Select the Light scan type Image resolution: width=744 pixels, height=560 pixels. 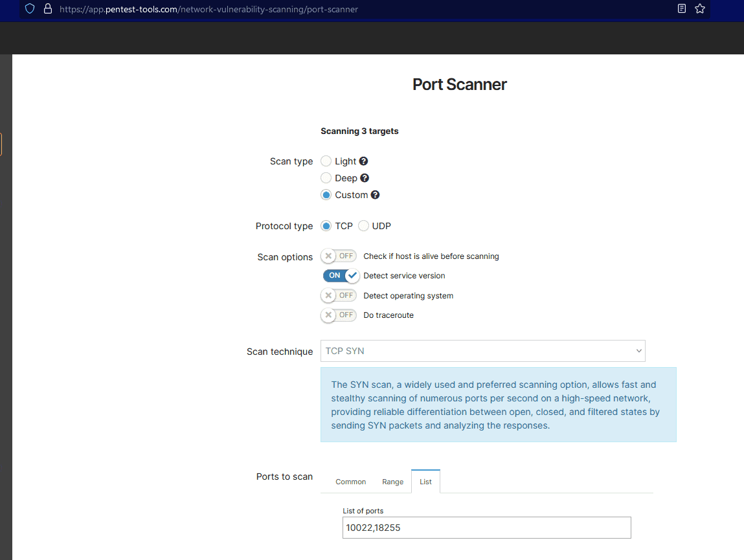(x=326, y=161)
